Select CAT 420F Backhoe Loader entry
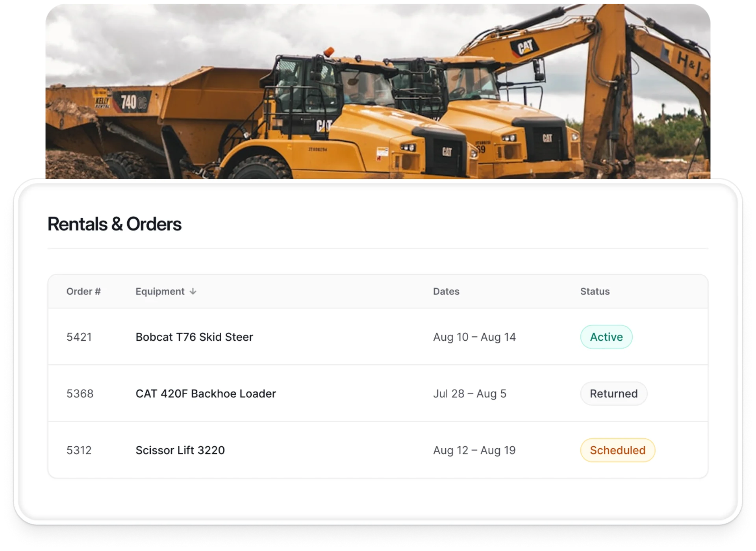 pyautogui.click(x=206, y=394)
